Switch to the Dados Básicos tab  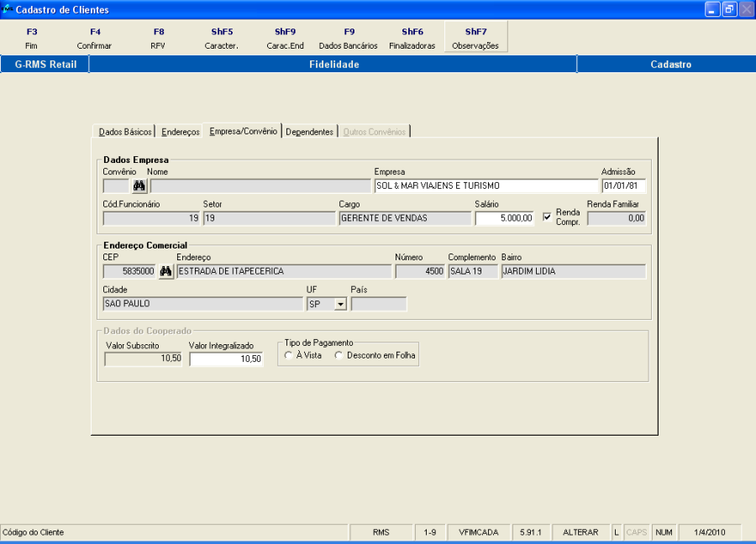coord(125,132)
